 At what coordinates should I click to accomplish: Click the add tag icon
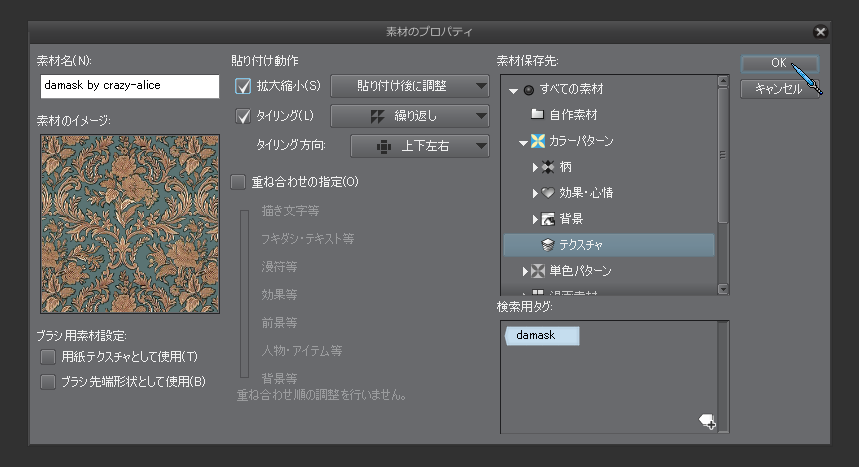coord(707,422)
